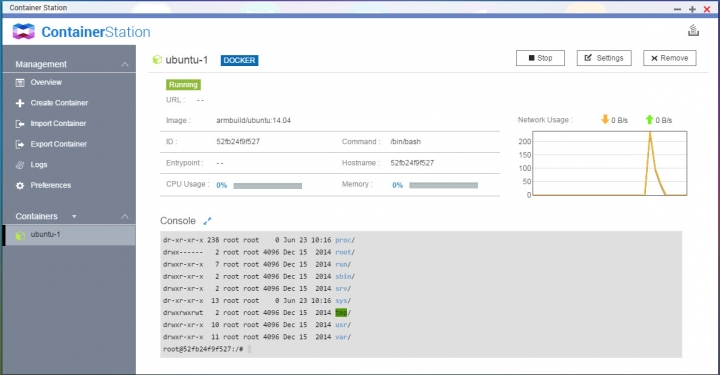The width and height of the screenshot is (720, 375).
Task: Click the sbin/ directory in console
Action: point(345,276)
